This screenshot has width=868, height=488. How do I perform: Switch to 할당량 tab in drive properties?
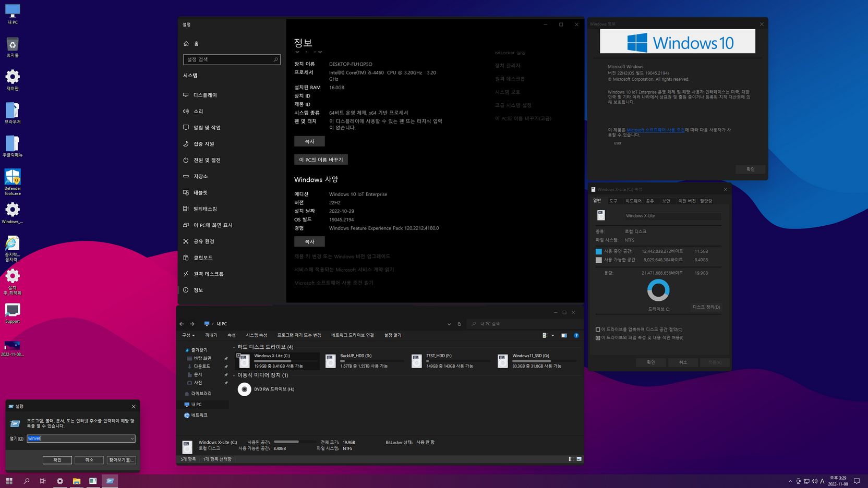(x=706, y=201)
